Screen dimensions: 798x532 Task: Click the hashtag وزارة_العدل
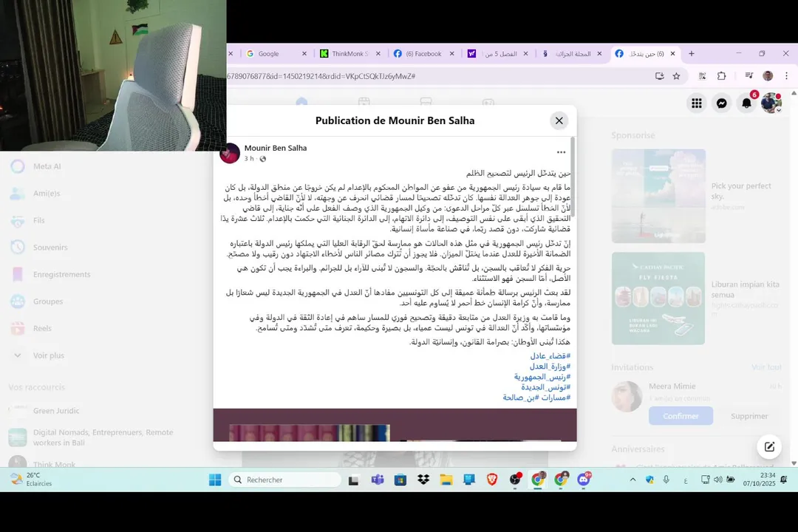tap(550, 366)
